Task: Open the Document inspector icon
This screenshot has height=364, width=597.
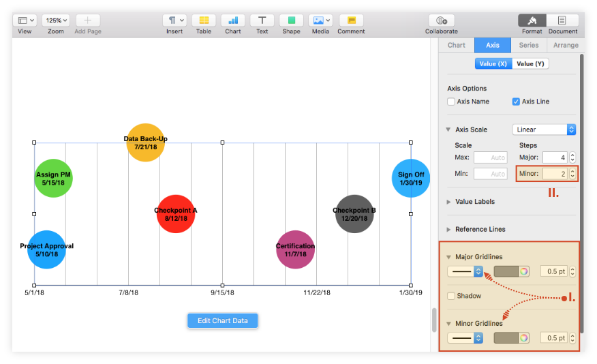Action: [x=563, y=20]
